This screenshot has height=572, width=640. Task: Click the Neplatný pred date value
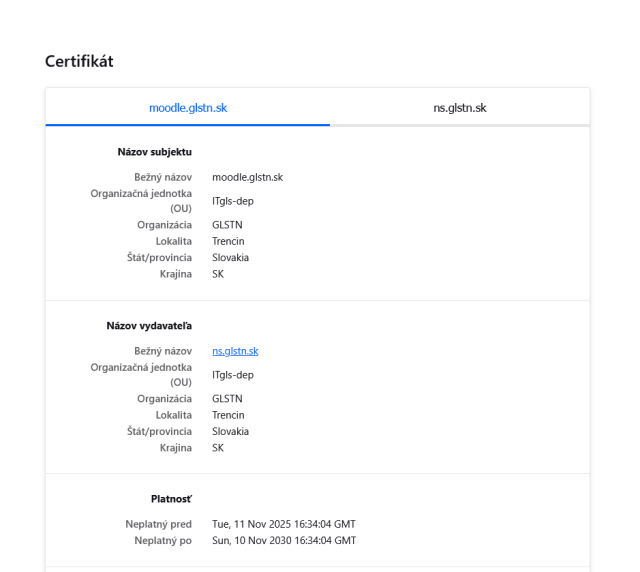click(x=283, y=524)
